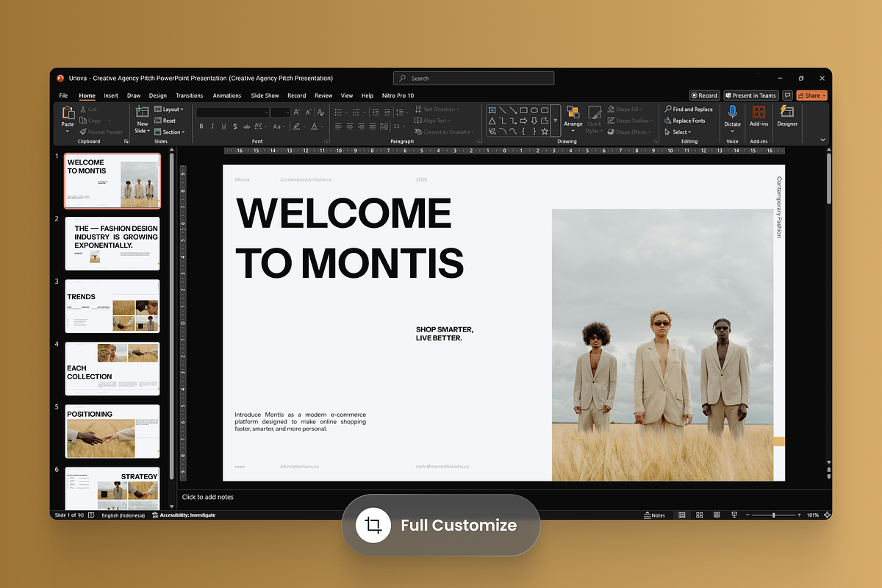Start Slide Show from status bar
882x588 pixels.
point(734,515)
